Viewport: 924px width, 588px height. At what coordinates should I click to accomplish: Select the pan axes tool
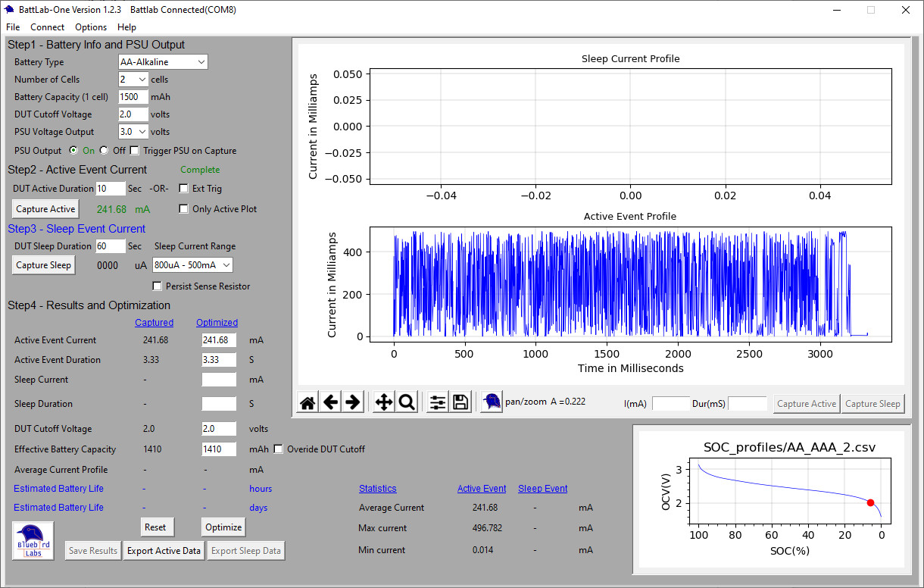(384, 402)
